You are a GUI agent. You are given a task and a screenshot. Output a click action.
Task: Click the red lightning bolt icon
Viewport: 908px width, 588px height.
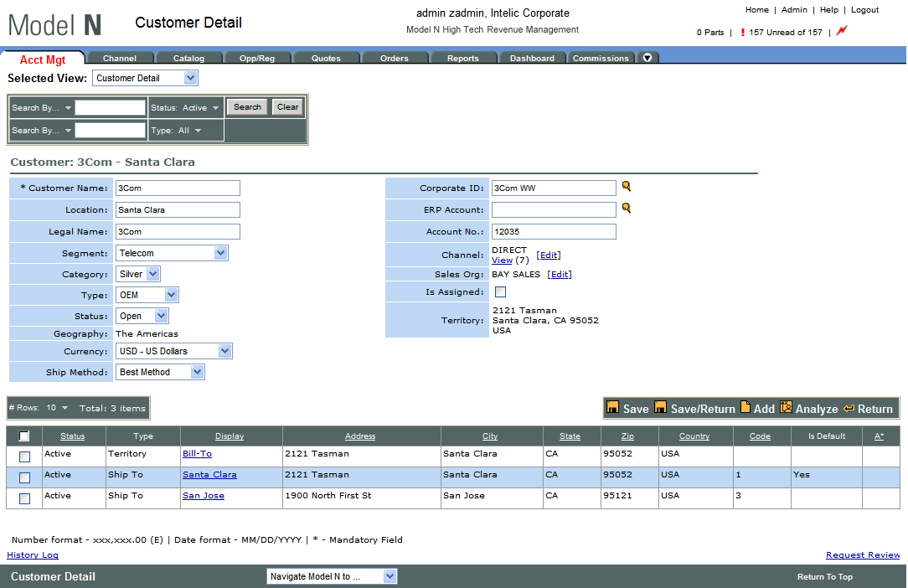[842, 32]
